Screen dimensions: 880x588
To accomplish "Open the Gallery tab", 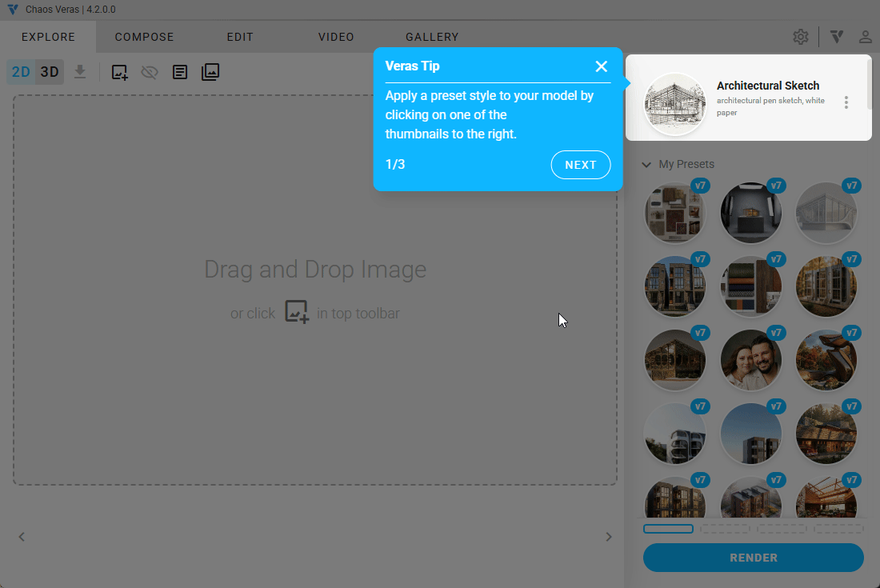I will (x=432, y=37).
